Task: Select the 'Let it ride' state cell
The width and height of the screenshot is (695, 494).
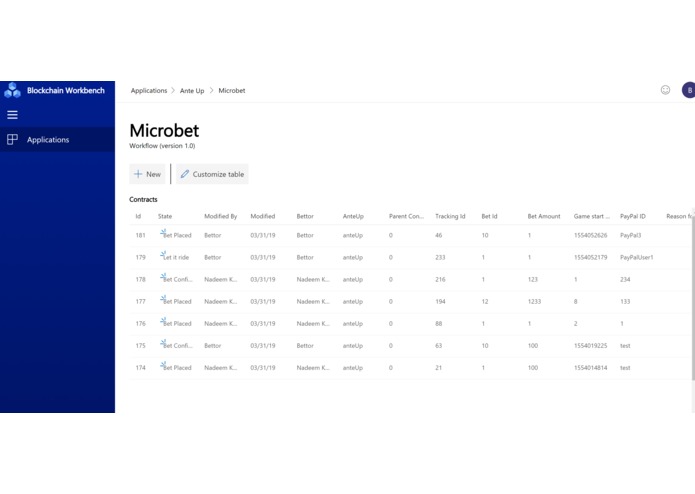Action: click(176, 257)
